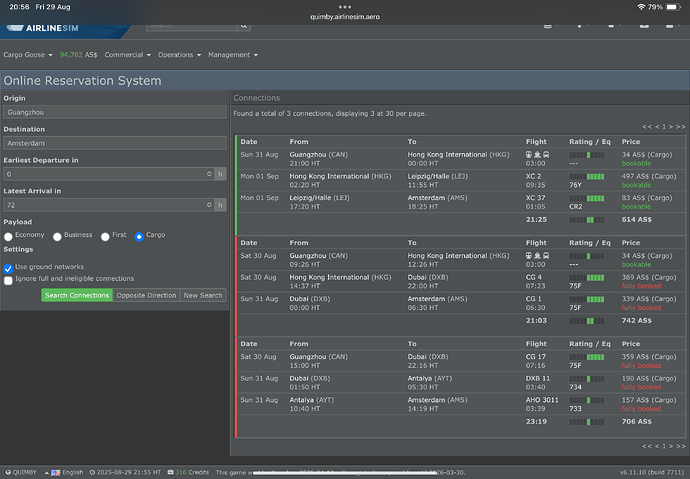Select the Business payload option
The image size is (690, 479).
tap(57, 236)
